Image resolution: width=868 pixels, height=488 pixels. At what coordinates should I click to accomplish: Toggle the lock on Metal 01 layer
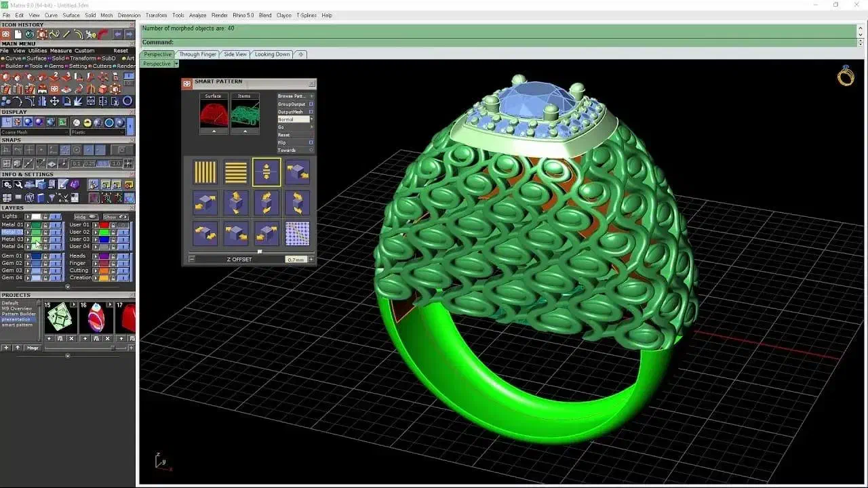point(45,224)
